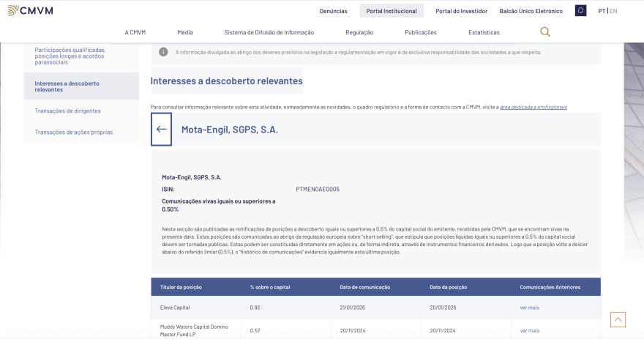The height and width of the screenshot is (339, 644).
Task: Go back using the left arrow button
Action: (x=162, y=130)
